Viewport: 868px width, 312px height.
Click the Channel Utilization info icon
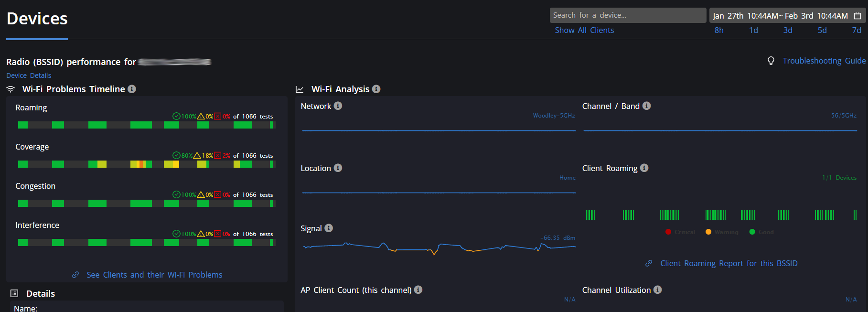(657, 290)
